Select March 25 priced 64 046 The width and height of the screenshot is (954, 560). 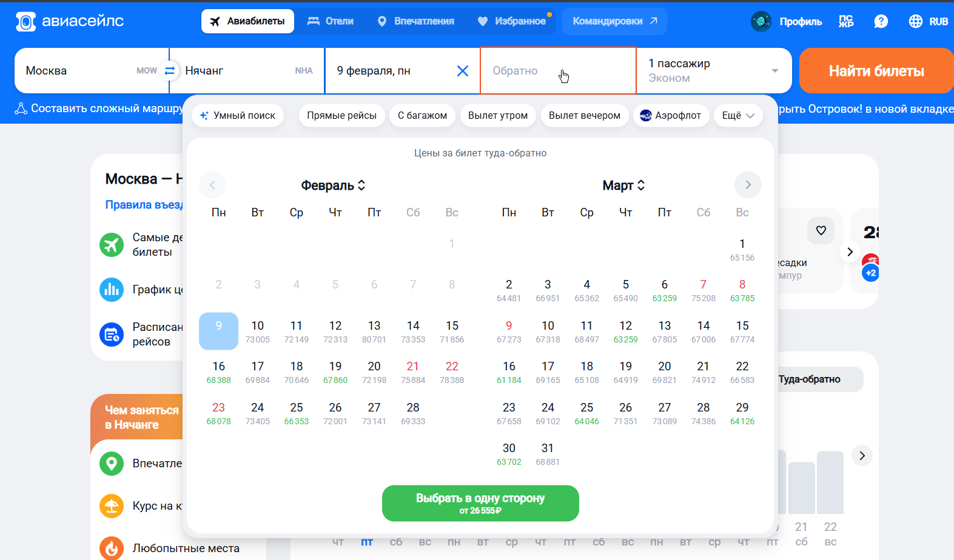click(x=587, y=413)
